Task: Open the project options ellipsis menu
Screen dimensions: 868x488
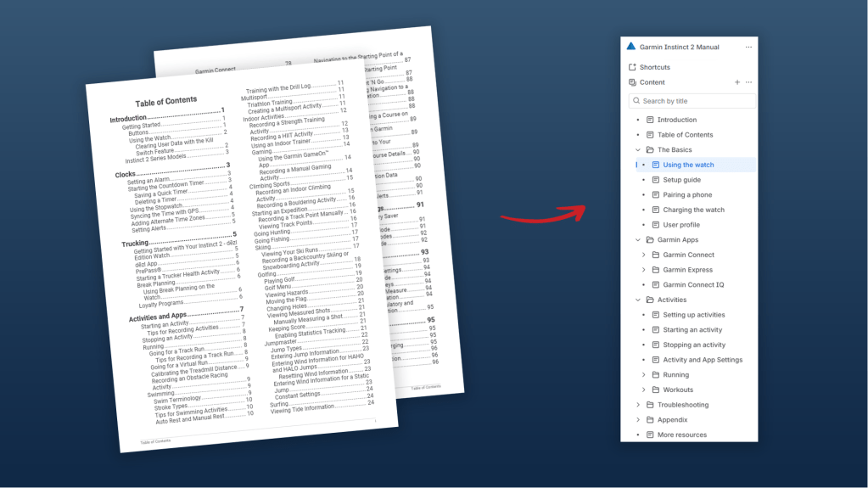Action: click(x=748, y=48)
